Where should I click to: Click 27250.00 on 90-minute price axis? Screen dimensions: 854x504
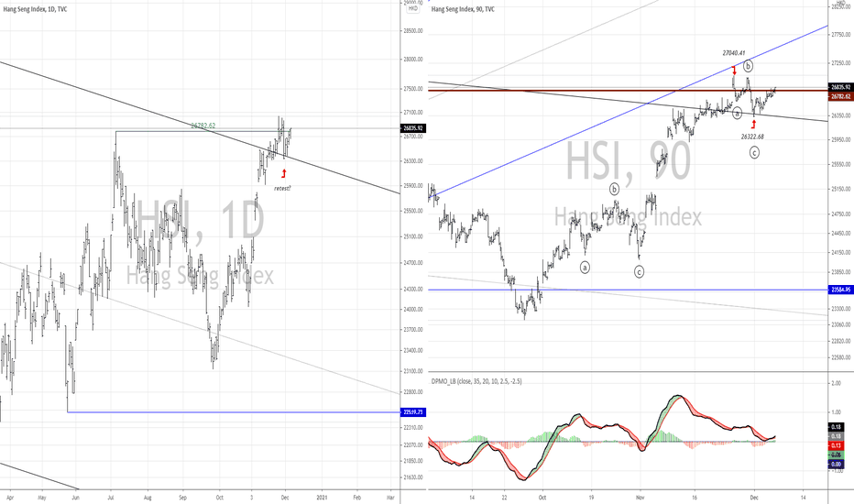tap(841, 64)
